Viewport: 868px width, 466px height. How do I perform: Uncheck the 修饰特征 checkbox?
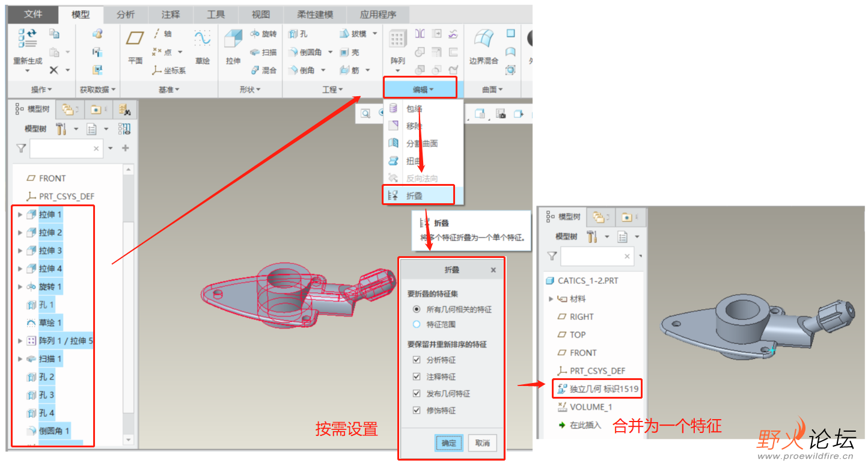pos(417,410)
